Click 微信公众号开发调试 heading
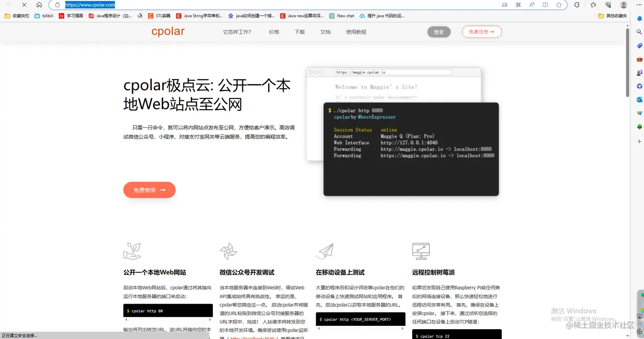This screenshot has height=339, width=644. coord(247,273)
